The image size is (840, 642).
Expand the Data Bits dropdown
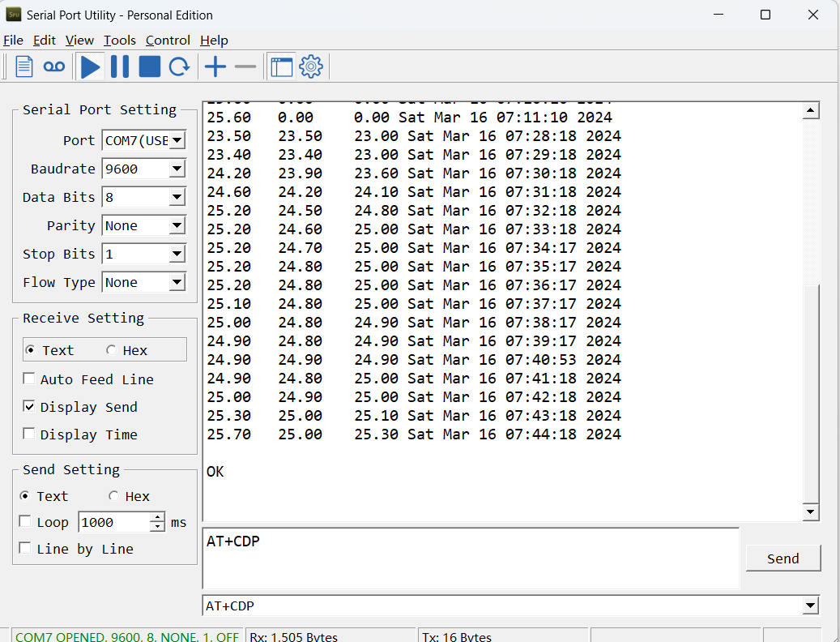click(177, 197)
